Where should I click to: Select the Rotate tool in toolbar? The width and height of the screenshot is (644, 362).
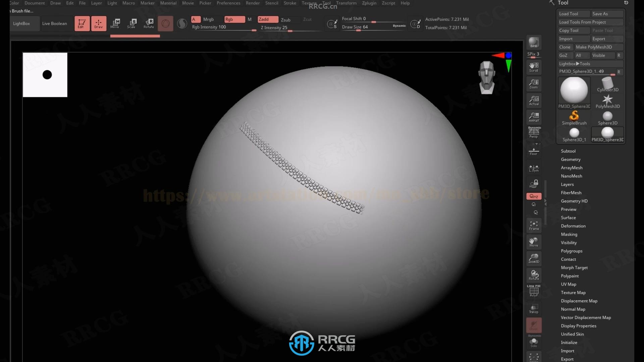(148, 23)
